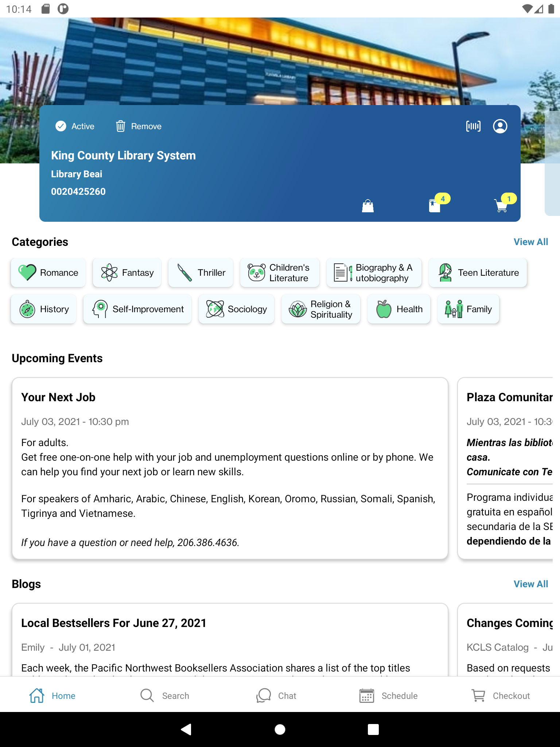
Task: Tap King County Library System title
Action: tap(123, 155)
